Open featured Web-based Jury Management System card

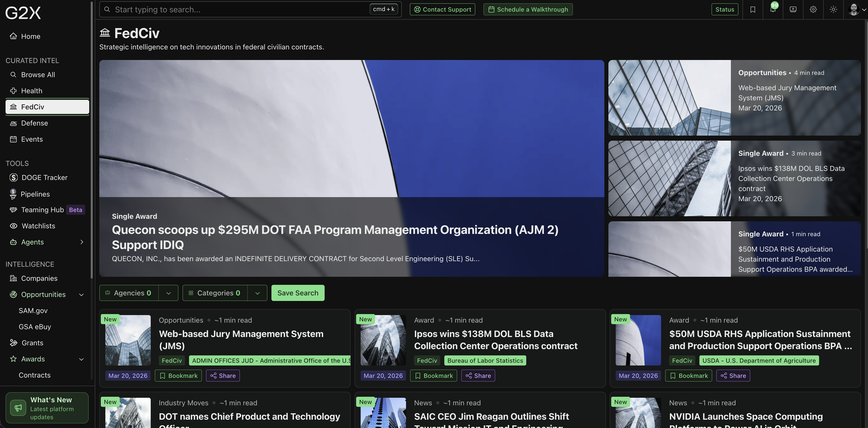point(735,98)
